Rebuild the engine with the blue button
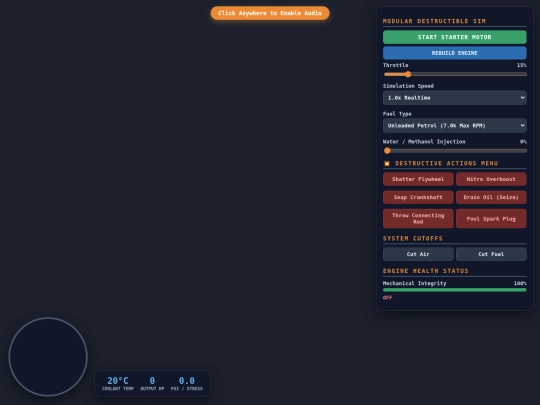The height and width of the screenshot is (405, 540). (455, 53)
